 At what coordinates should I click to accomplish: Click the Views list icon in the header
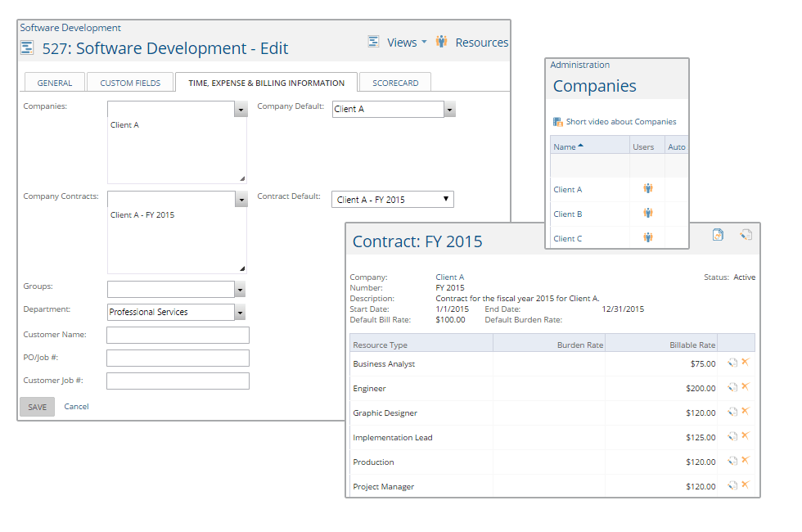coord(375,42)
